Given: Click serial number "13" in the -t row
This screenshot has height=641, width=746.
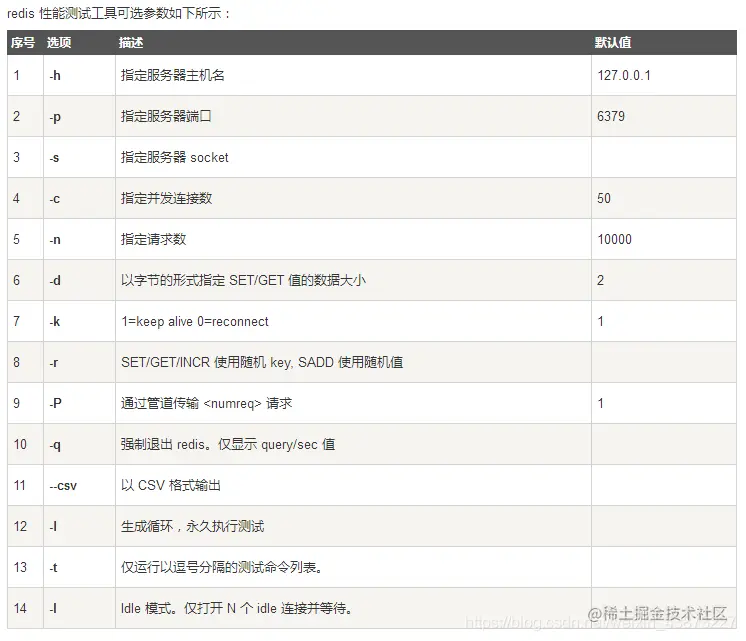Looking at the screenshot, I should coord(20,567).
